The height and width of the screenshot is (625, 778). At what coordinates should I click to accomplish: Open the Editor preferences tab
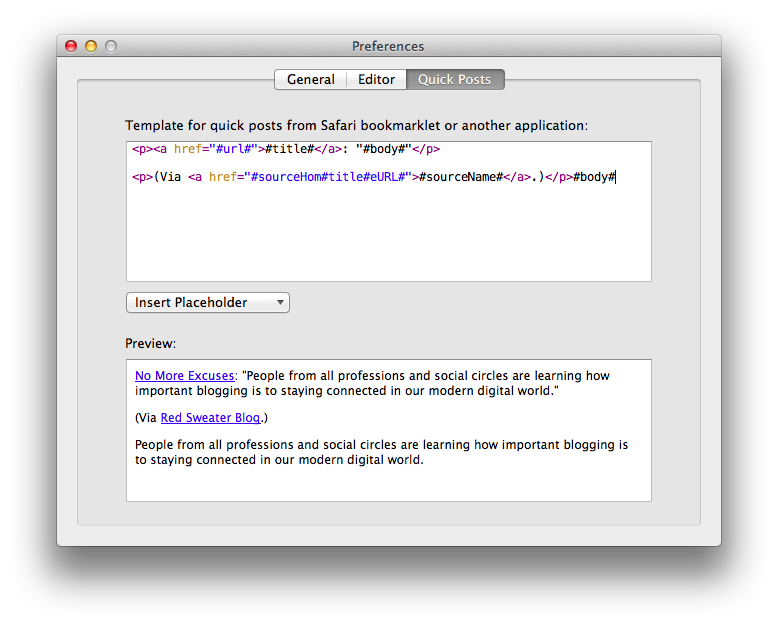coord(376,80)
